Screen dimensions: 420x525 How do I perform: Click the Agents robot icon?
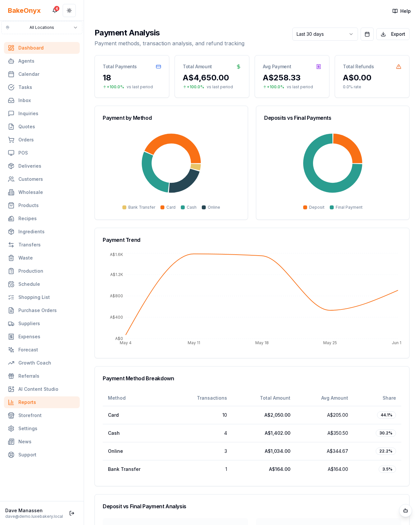[x=11, y=61]
